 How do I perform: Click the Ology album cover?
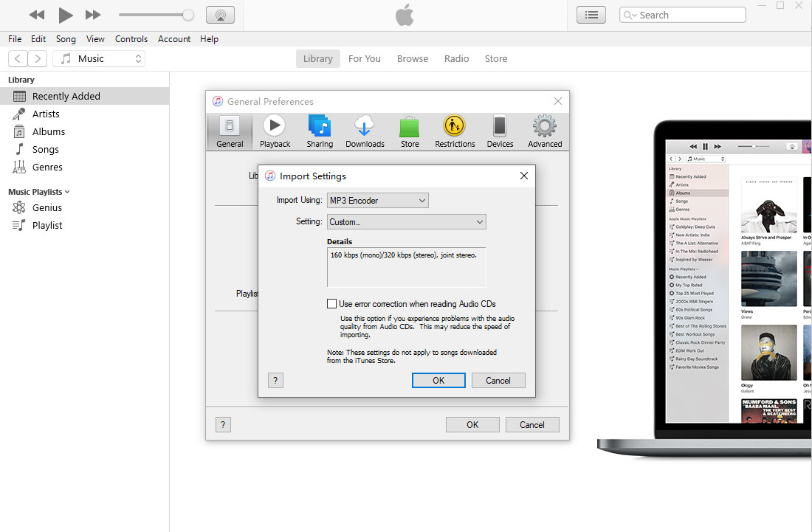768,353
